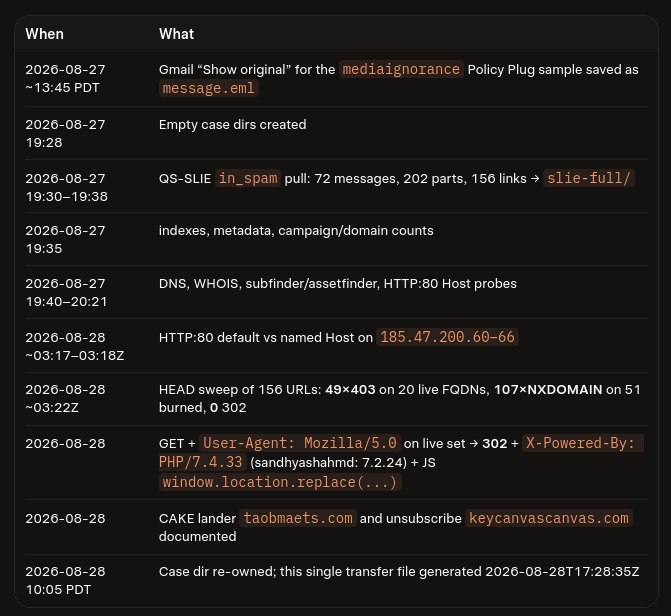Select the 2026-08-27 19:28 timestamp cell
The image size is (671, 616).
coord(65,134)
